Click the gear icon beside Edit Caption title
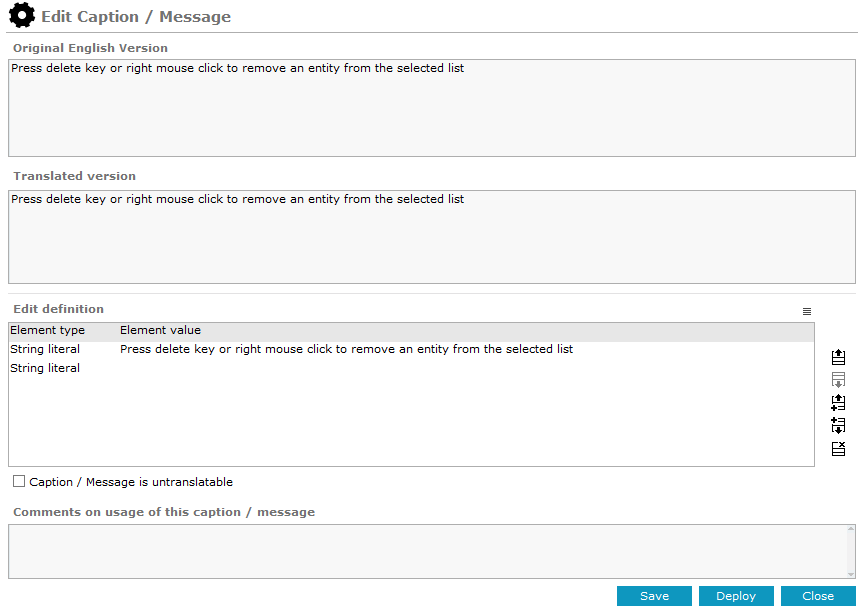This screenshot has width=859, height=609. (22, 15)
